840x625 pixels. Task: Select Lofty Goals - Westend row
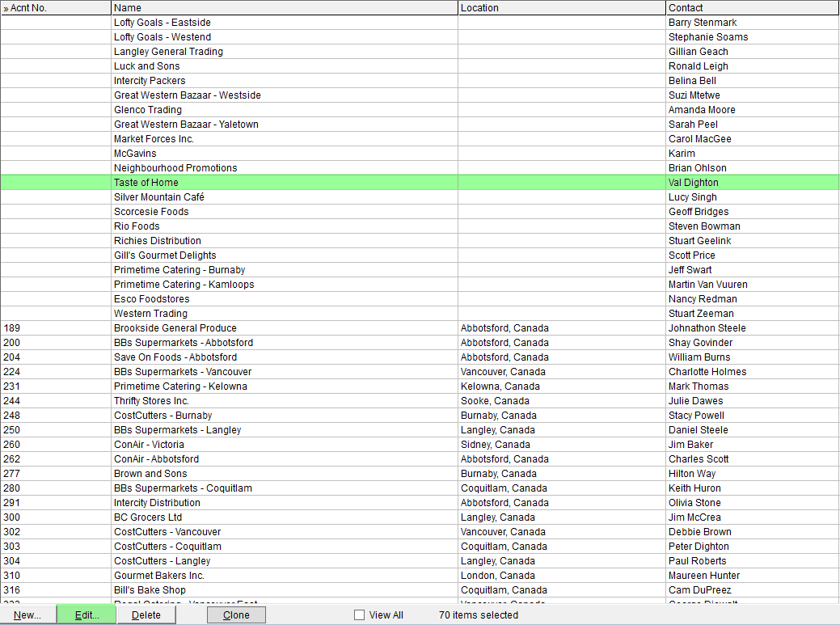(420, 37)
